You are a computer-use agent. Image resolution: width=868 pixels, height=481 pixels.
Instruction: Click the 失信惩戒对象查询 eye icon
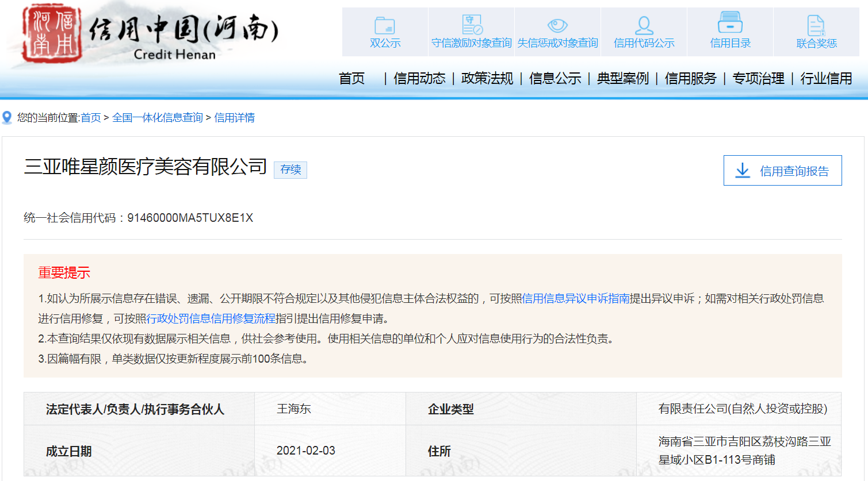[x=557, y=25]
